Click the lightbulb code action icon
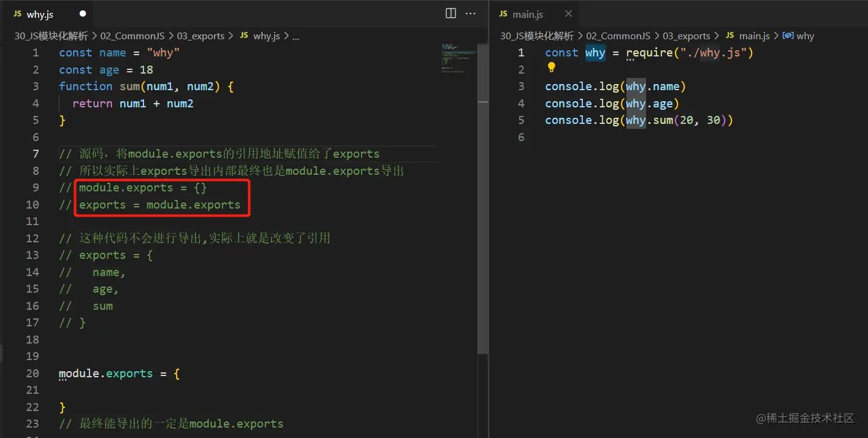 pos(551,67)
